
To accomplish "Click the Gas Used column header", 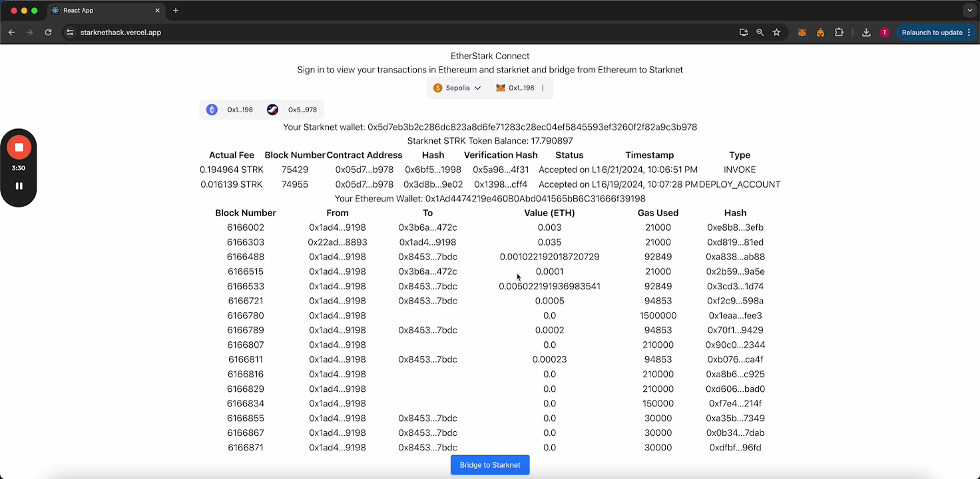I will pyautogui.click(x=658, y=213).
